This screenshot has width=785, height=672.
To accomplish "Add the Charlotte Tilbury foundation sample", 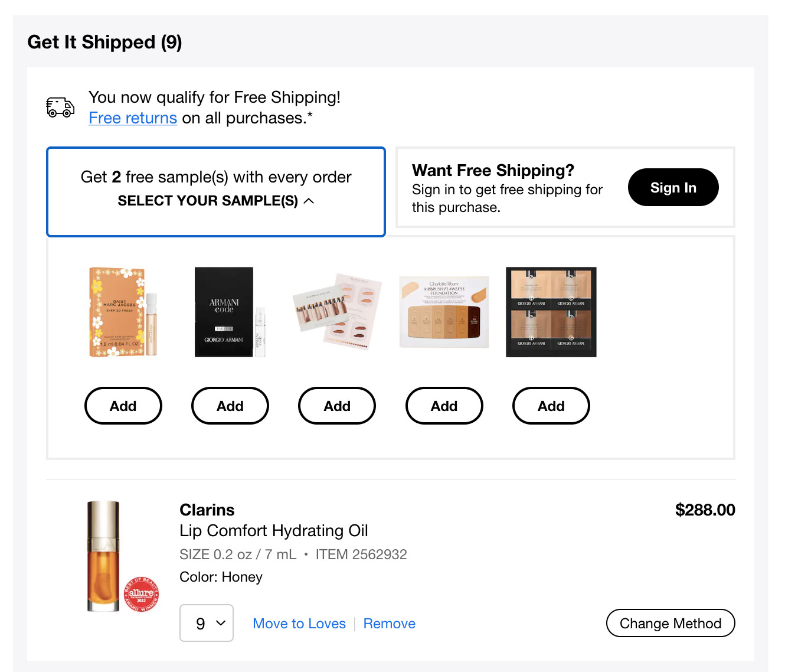I will (444, 406).
